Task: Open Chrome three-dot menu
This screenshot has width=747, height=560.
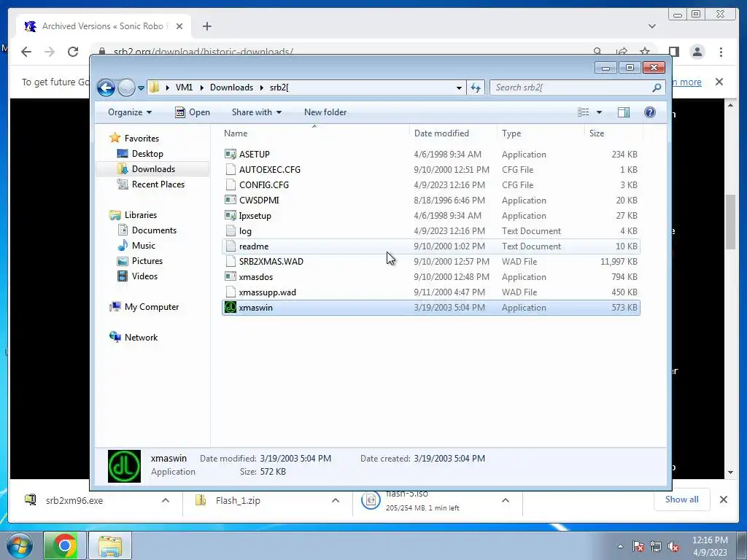Action: 721,52
